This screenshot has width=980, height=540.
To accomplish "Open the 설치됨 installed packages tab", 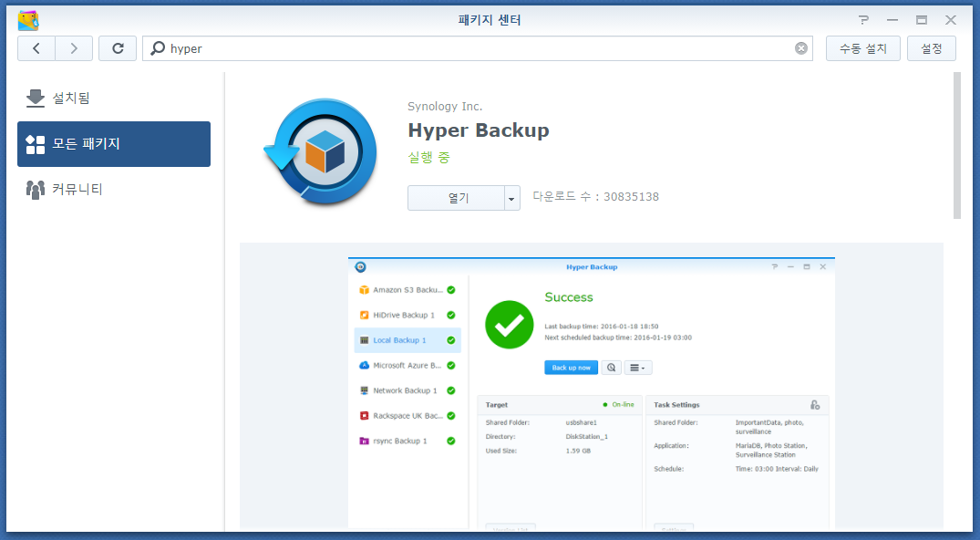I will click(x=114, y=99).
